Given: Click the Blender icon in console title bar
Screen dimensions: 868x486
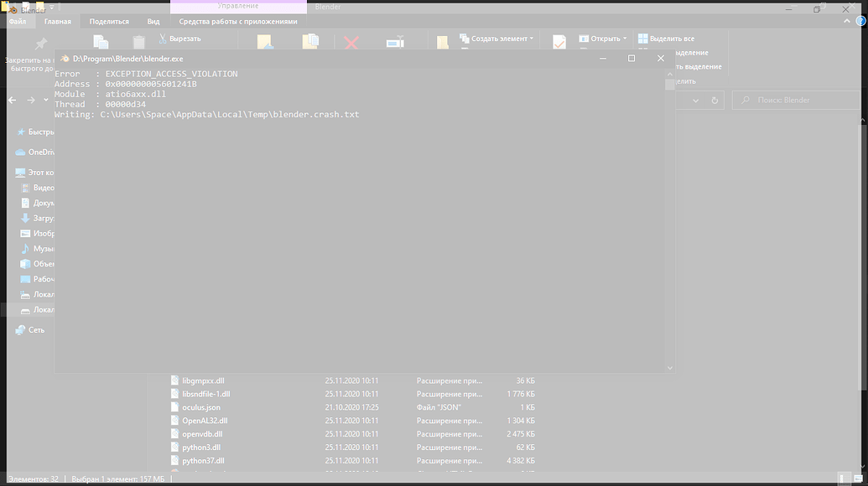Looking at the screenshot, I should pyautogui.click(x=65, y=59).
